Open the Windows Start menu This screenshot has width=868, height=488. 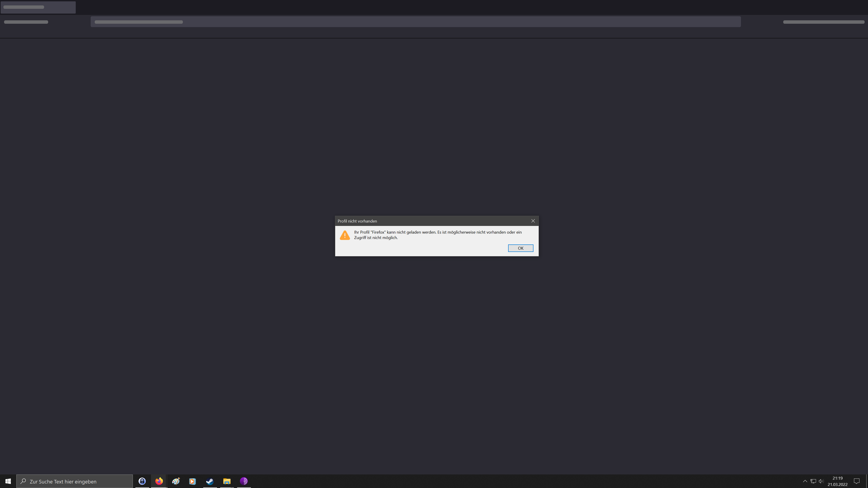[8, 481]
